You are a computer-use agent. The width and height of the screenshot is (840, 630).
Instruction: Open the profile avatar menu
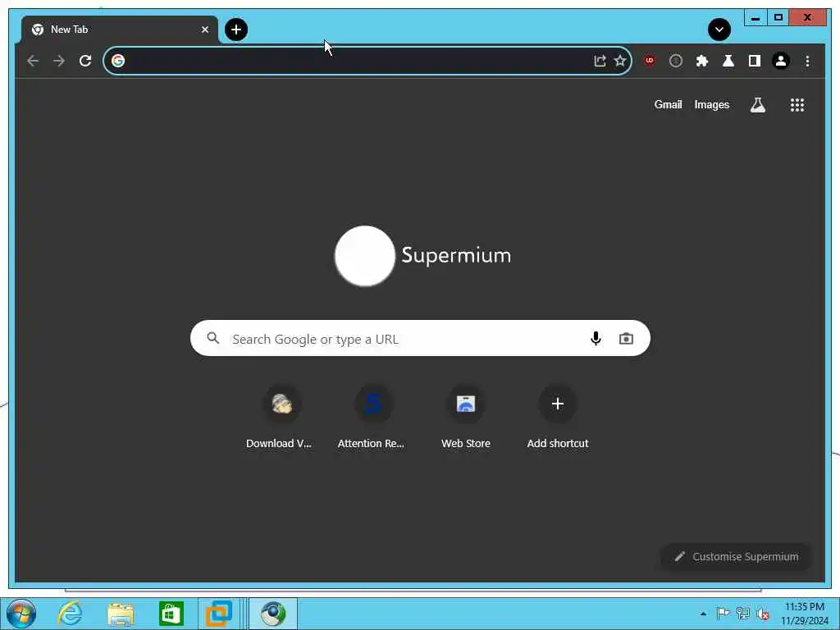point(781,61)
